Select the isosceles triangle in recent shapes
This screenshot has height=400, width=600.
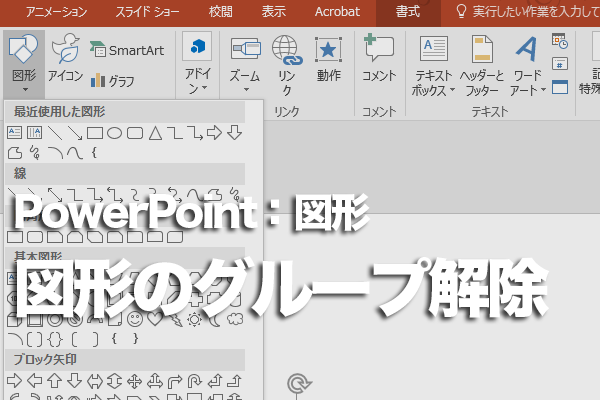[155, 133]
